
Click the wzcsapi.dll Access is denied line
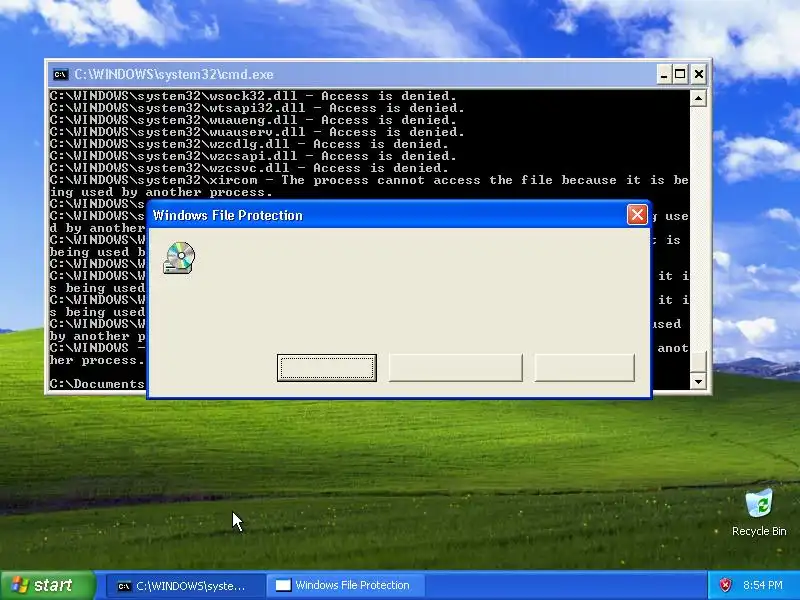pos(253,156)
